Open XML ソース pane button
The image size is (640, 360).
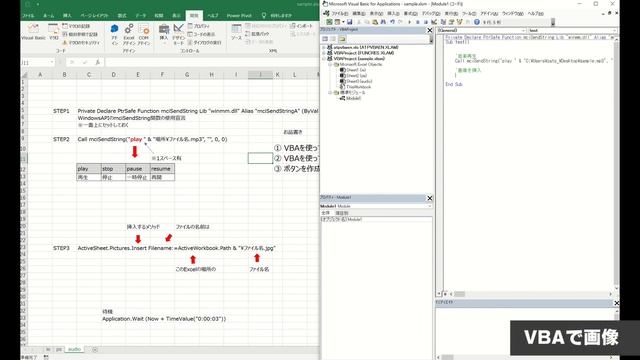tap(236, 32)
